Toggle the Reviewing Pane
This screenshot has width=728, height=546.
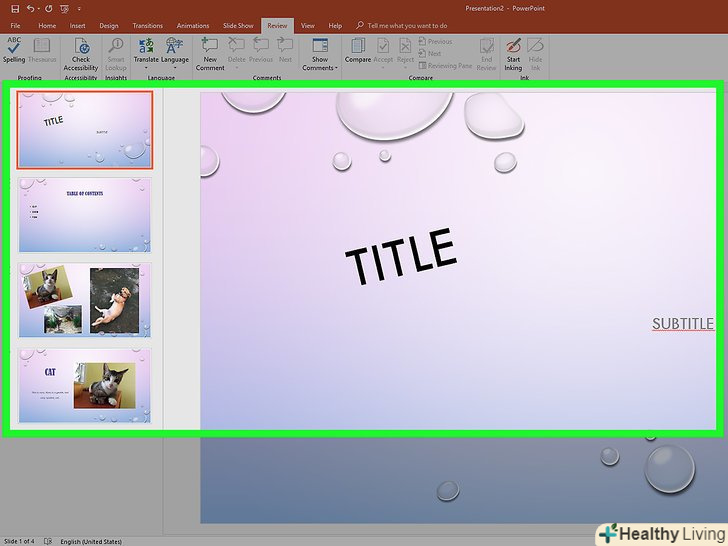(445, 66)
